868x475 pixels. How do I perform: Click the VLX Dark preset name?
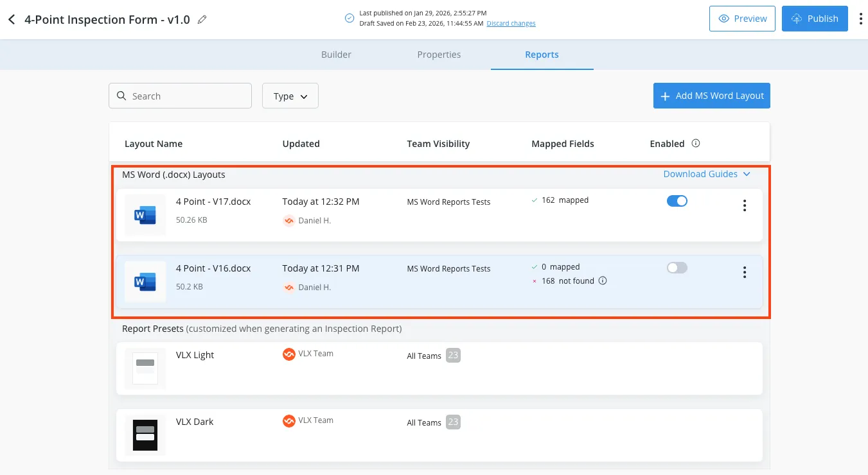pos(195,422)
